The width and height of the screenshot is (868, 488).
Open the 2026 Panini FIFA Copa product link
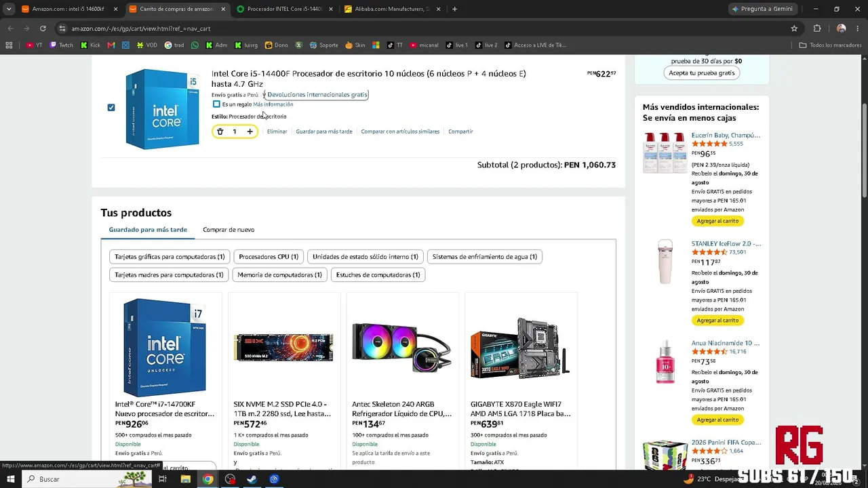coord(726,443)
